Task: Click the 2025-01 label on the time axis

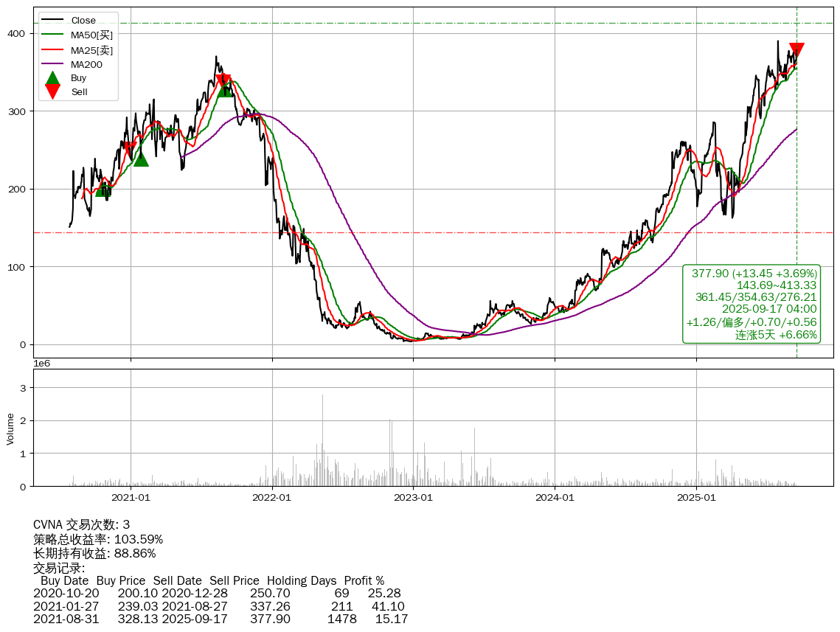Action: [697, 498]
